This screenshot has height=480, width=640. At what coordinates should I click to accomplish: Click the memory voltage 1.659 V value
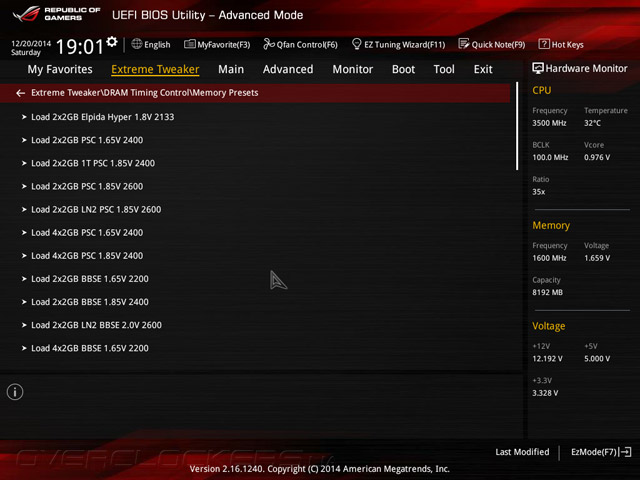tap(597, 258)
